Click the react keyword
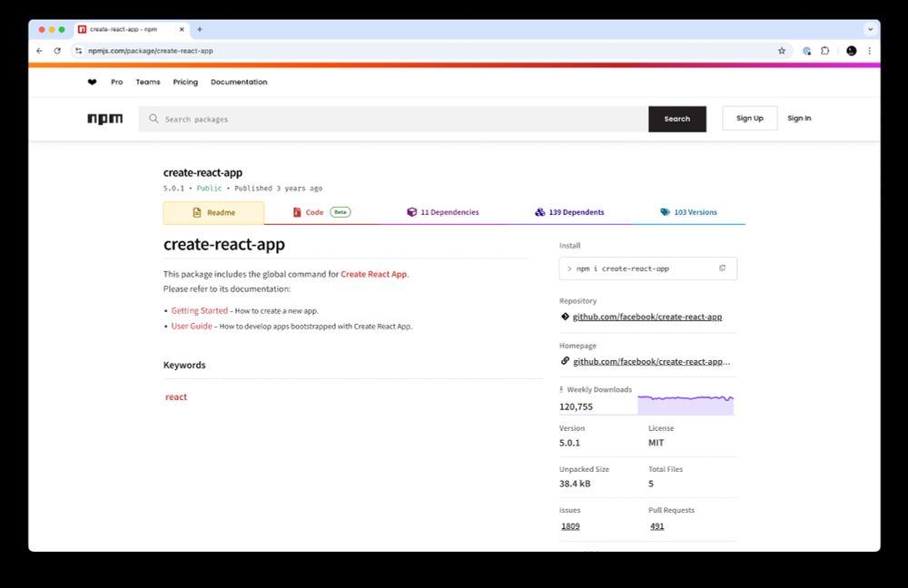This screenshot has height=588, width=908. tap(176, 397)
